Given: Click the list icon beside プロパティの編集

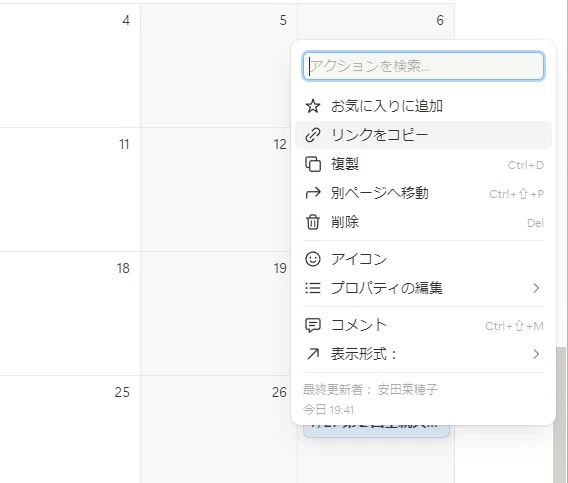Looking at the screenshot, I should (313, 288).
